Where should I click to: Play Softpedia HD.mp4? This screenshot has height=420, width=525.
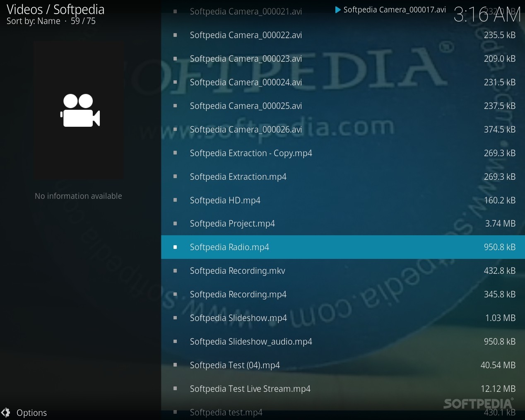click(343, 200)
